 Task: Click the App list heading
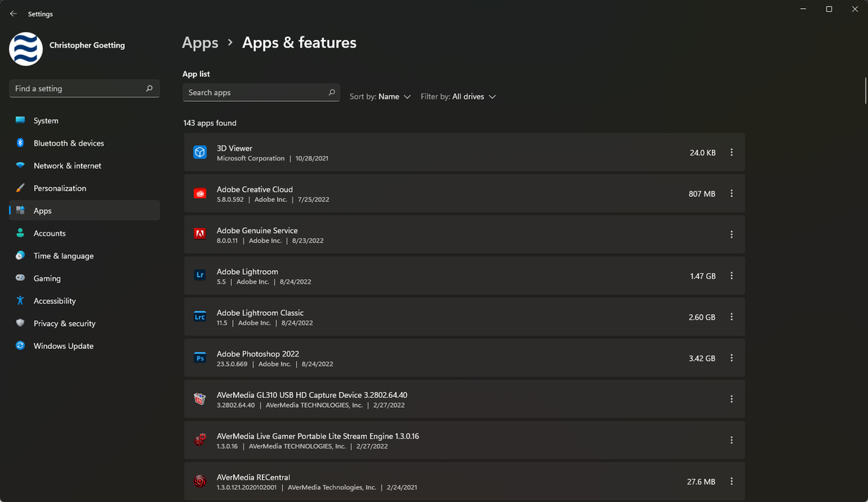point(196,74)
